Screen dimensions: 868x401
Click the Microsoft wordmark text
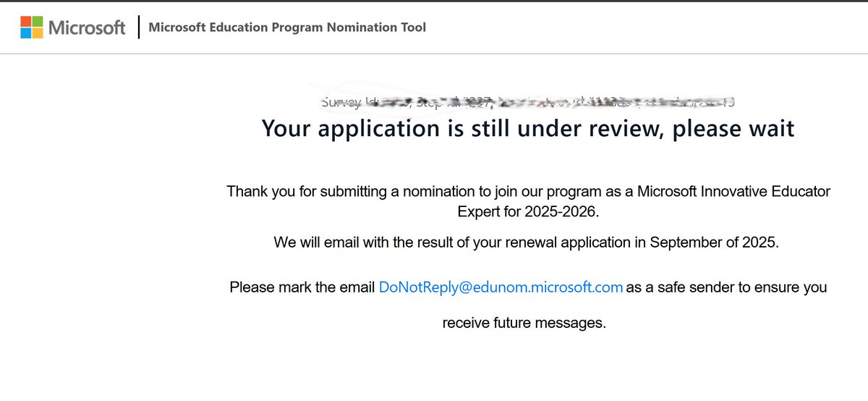click(87, 28)
